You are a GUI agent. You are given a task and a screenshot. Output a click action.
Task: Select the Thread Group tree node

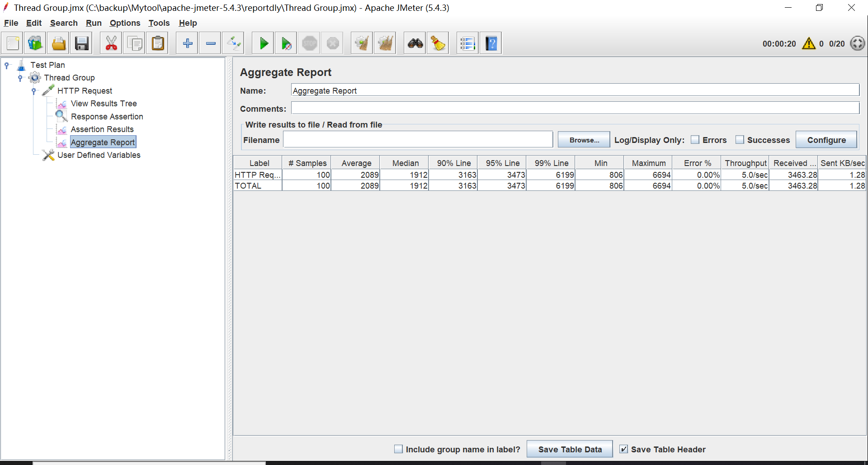click(69, 78)
